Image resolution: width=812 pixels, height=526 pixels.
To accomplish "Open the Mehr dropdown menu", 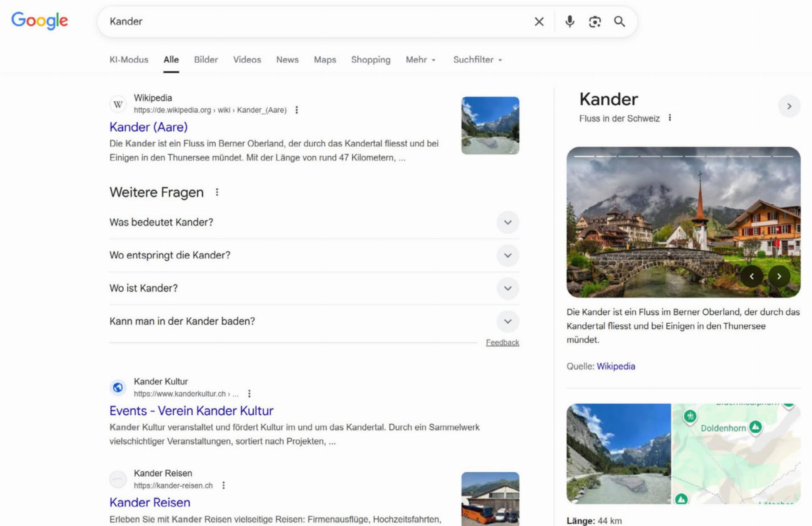I will pos(420,60).
